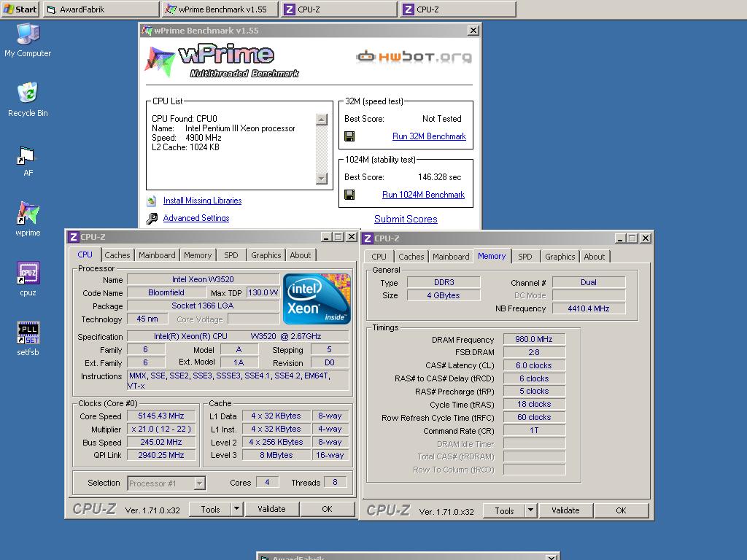The image size is (747, 560).
Task: Switch to wPrime Benchmark taskbar item
Action: tap(220, 9)
